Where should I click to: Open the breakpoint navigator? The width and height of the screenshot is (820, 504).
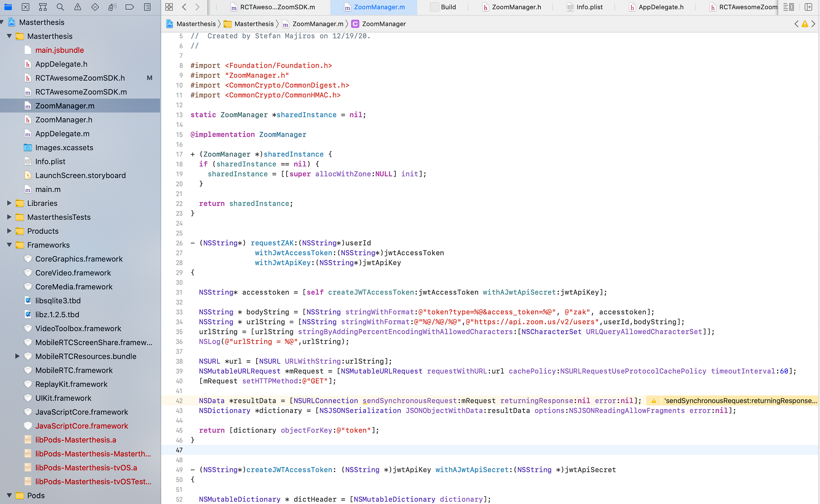pyautogui.click(x=130, y=7)
